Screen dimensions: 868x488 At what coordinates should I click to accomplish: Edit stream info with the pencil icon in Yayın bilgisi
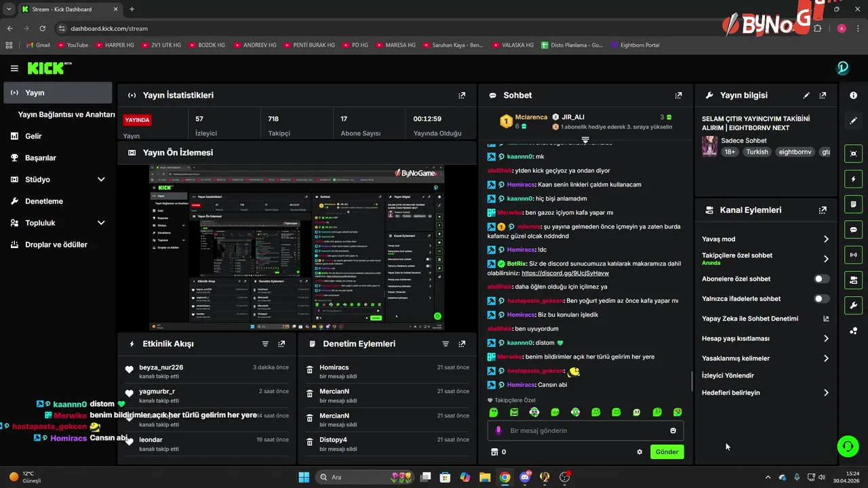pyautogui.click(x=806, y=96)
